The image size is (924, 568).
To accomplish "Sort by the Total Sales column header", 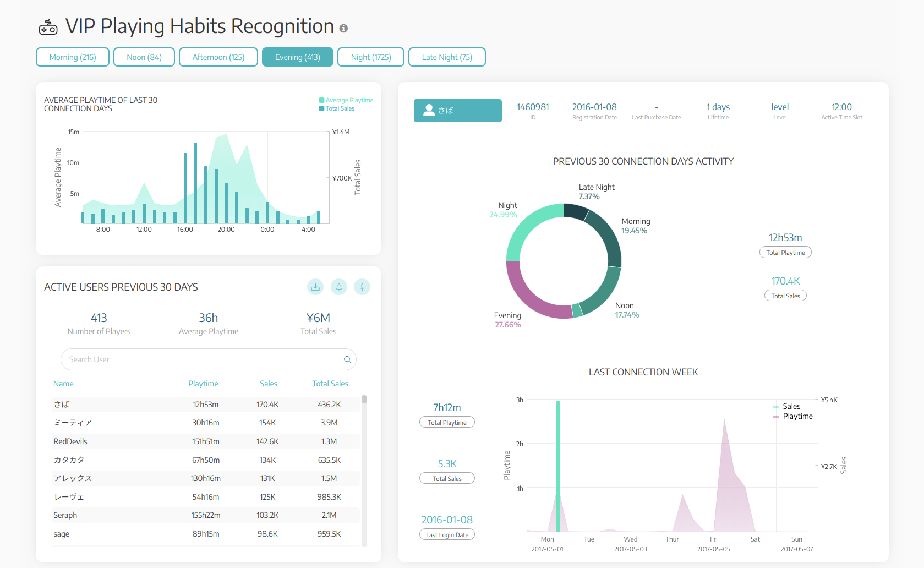I will [330, 384].
